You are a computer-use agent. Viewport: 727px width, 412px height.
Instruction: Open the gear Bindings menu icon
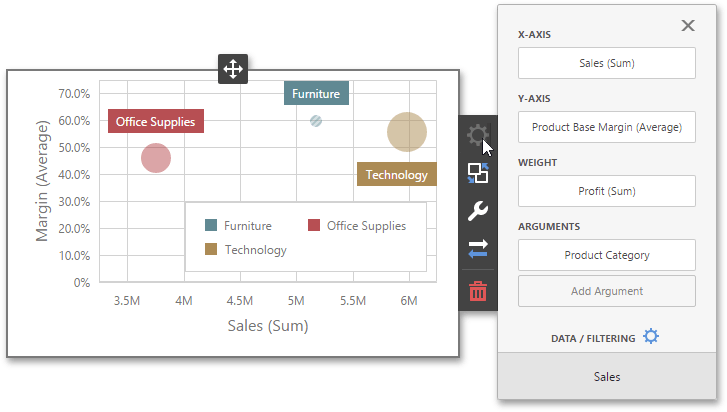pyautogui.click(x=477, y=134)
